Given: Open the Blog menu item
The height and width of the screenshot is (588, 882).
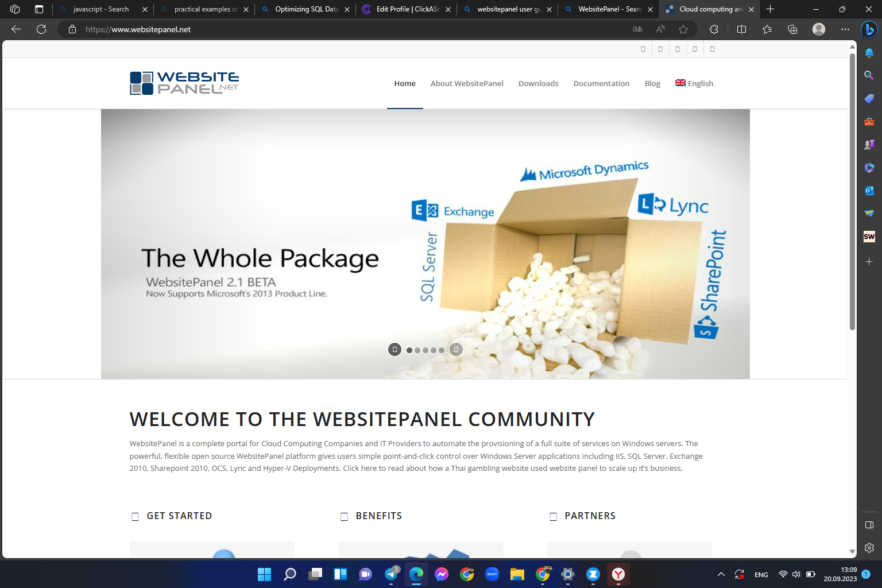Looking at the screenshot, I should click(652, 83).
